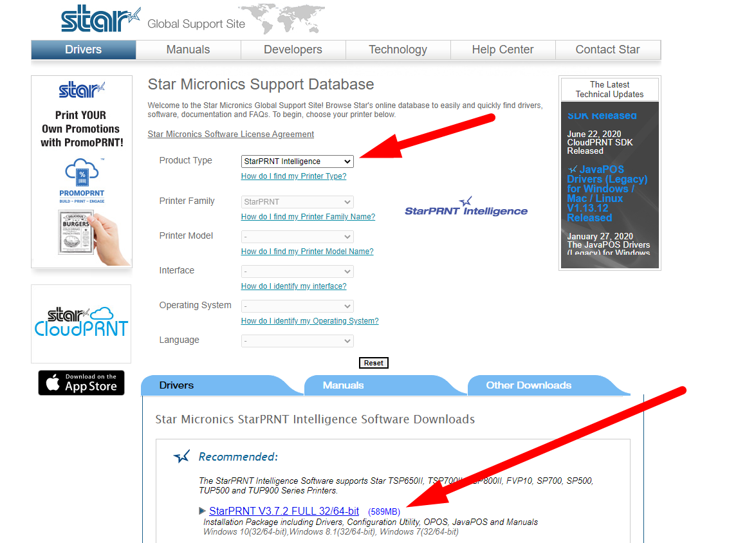This screenshot has width=756, height=543.
Task: Open the Printer Model dropdown
Action: coord(297,237)
